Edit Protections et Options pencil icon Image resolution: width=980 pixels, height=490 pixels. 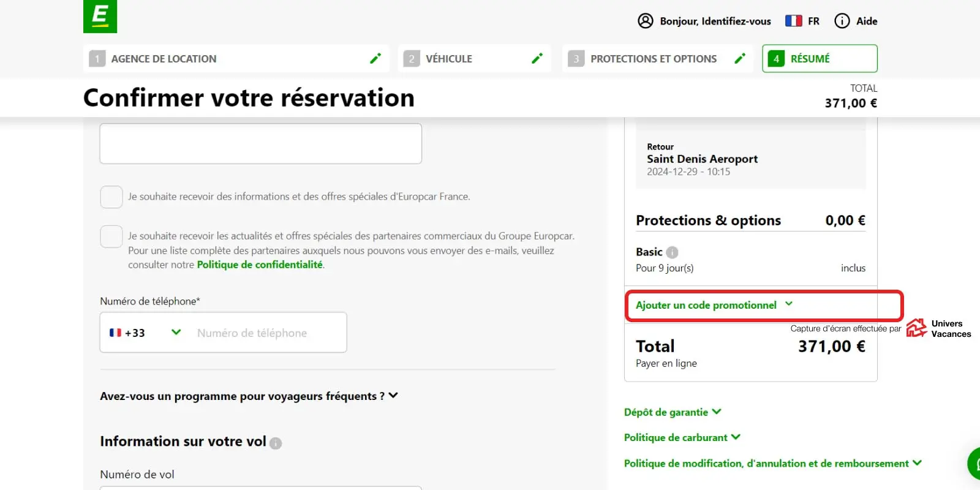point(740,59)
